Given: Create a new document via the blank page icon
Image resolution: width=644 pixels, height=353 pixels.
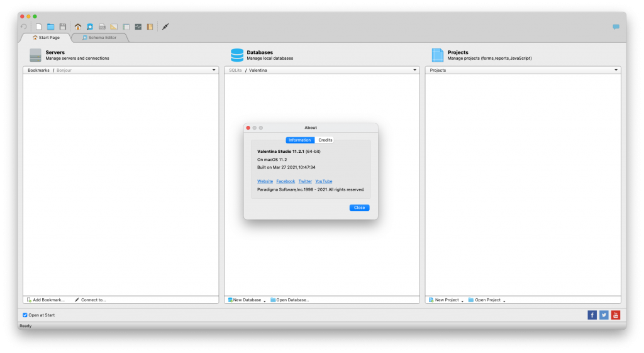Looking at the screenshot, I should point(38,26).
